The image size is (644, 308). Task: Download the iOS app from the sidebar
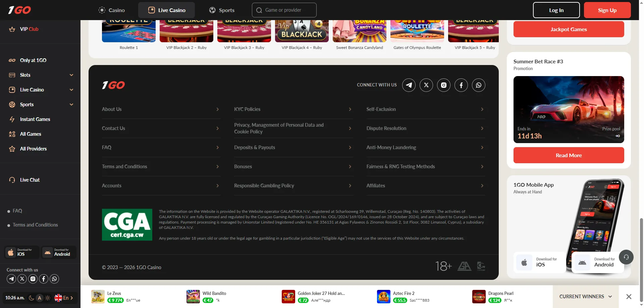point(22,252)
